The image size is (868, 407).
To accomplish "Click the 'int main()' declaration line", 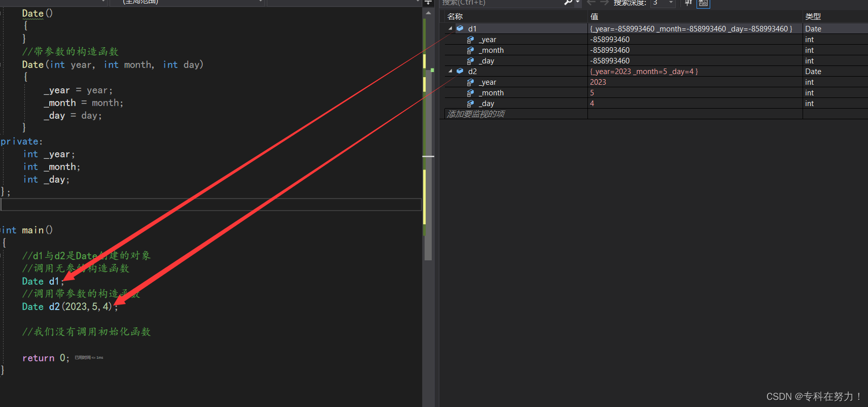I will [x=27, y=230].
